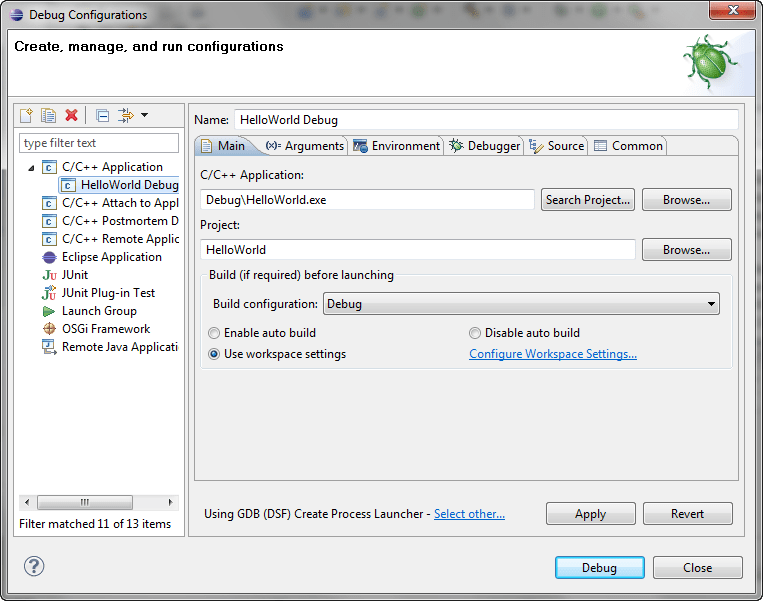
Task: Click the green Launch Group icon
Action: pyautogui.click(x=49, y=311)
